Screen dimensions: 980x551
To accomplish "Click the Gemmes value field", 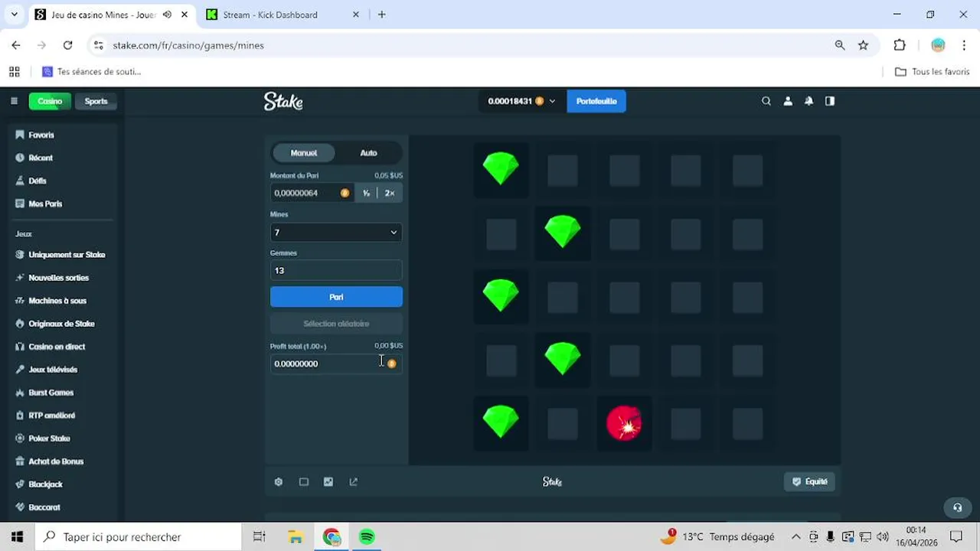I will pos(336,270).
